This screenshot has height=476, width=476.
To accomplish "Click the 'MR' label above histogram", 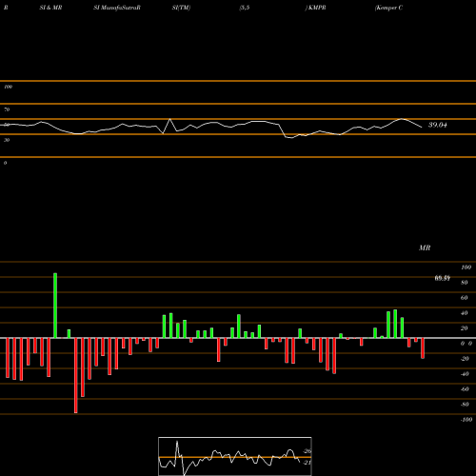I will click(x=425, y=248).
